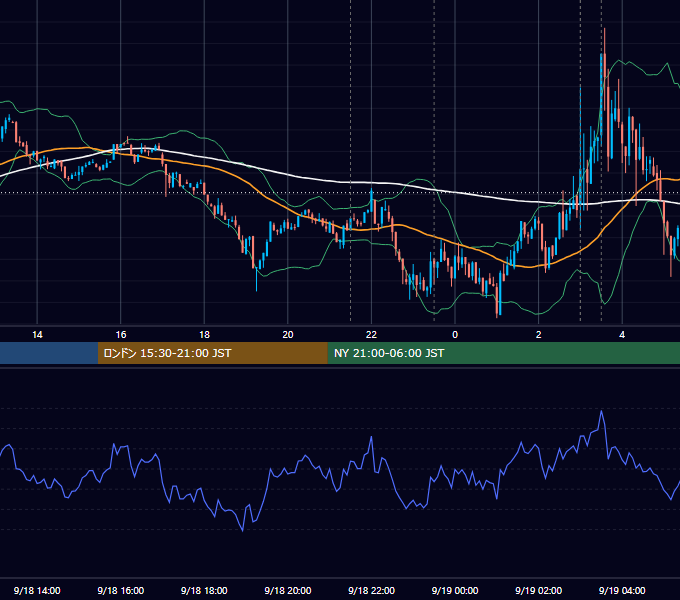Click the blue session bar left of ロンドン
The image size is (680, 600).
coord(49,353)
